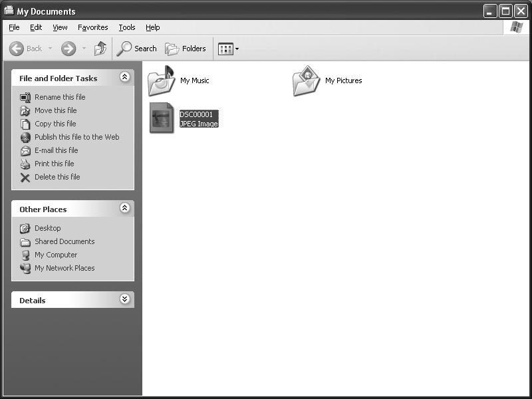Select the My Music folder icon
Screen dimensions: 532x399
(x=162, y=80)
